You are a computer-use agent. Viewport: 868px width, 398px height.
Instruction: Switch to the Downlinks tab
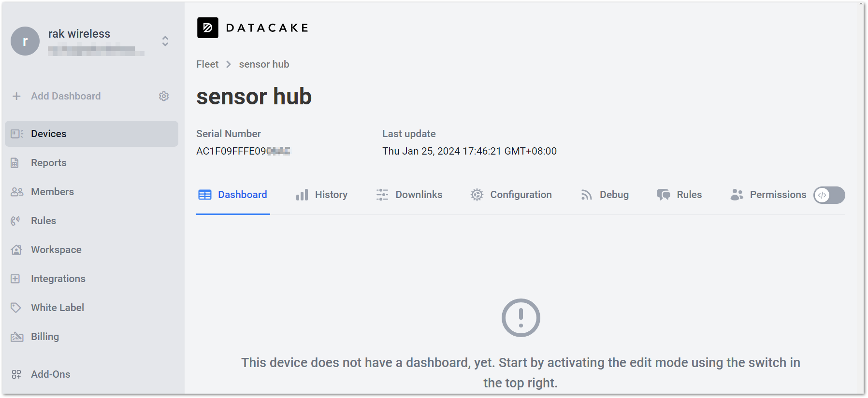click(409, 195)
